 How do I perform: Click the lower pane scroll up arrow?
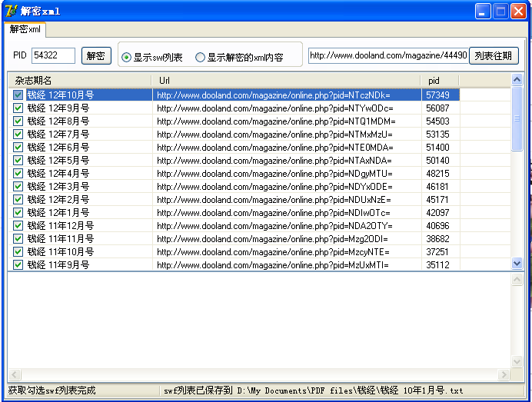coord(517,280)
